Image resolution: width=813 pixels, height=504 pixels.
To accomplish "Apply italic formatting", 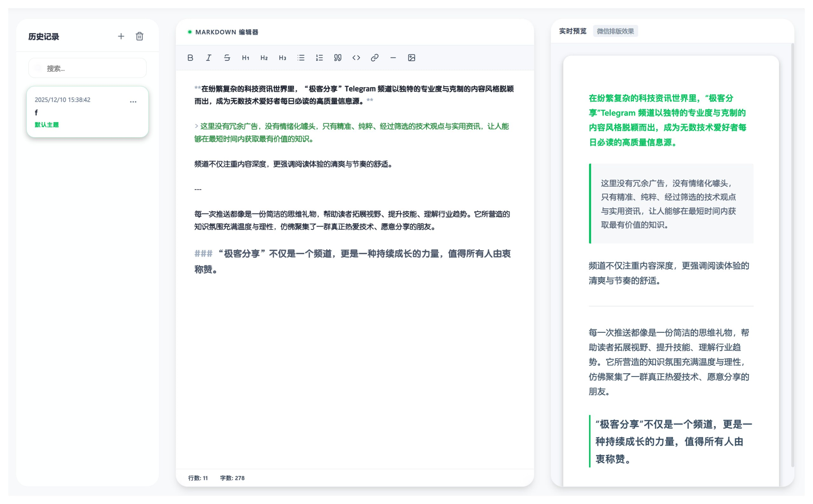I will [209, 58].
